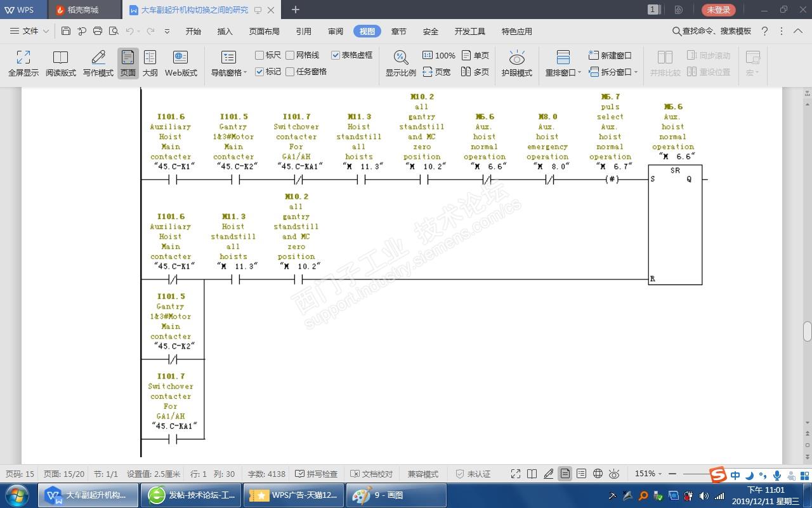Click New Window (新建窗口)
Screen dimensions: 812x508
pyautogui.click(x=610, y=55)
